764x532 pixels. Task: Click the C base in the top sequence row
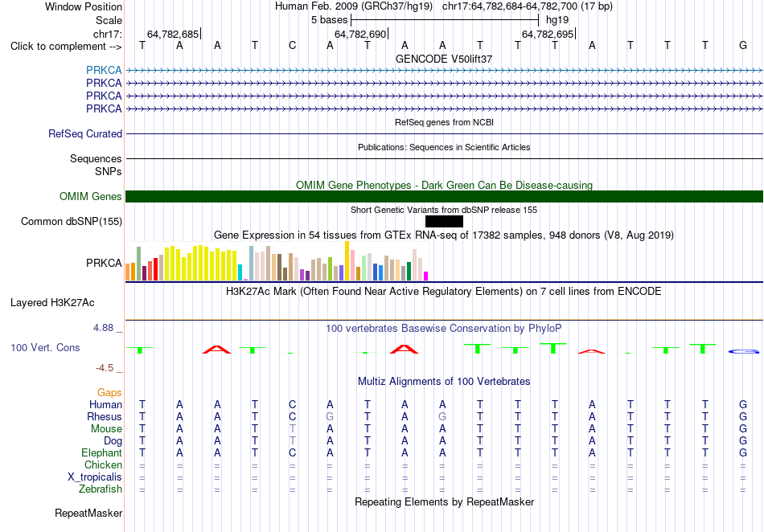pyautogui.click(x=293, y=45)
